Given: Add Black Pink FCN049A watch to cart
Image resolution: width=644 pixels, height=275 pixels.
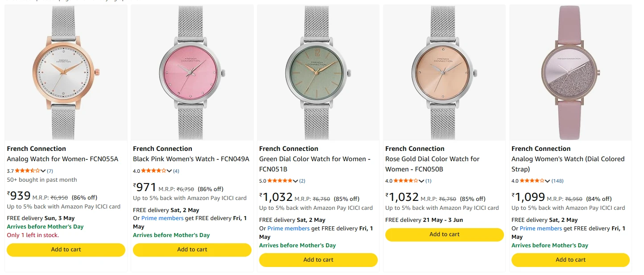Looking at the screenshot, I should click(x=192, y=250).
